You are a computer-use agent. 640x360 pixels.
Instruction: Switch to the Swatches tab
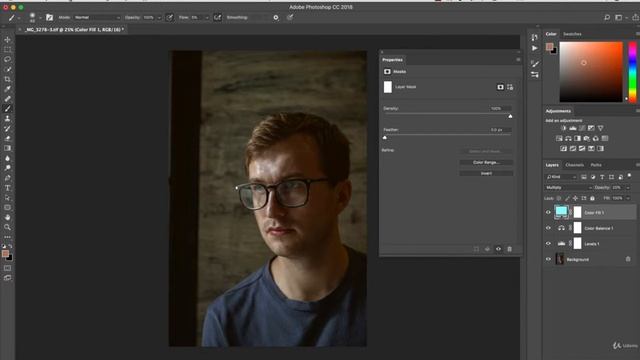[x=572, y=34]
